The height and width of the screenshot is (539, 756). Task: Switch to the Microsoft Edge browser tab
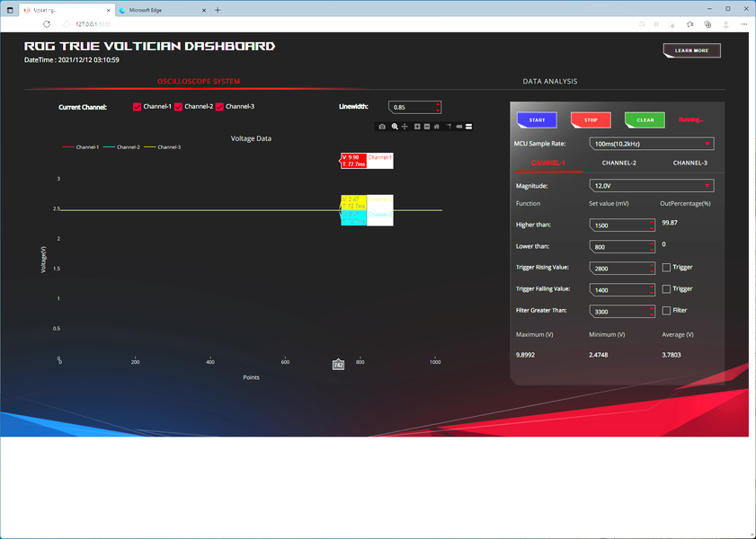click(x=162, y=10)
